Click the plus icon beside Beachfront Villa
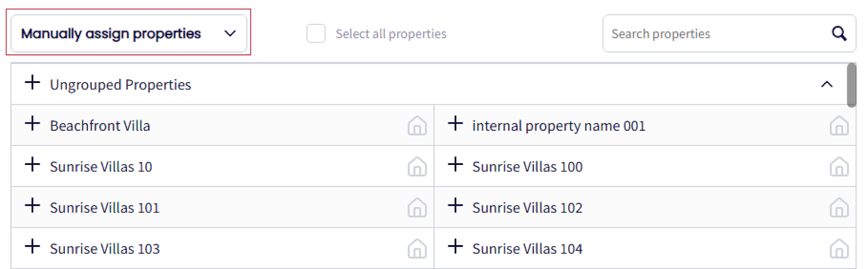Viewport: 868px width, 269px height. tap(33, 124)
